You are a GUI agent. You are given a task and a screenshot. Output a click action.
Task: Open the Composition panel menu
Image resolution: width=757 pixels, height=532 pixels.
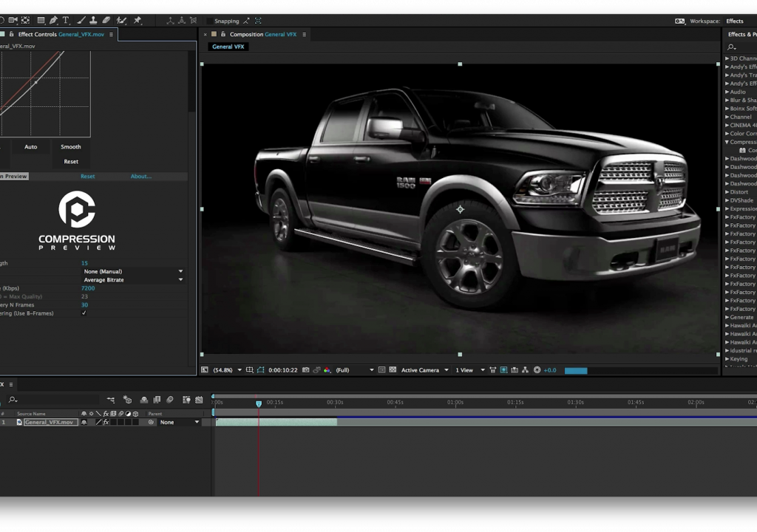[x=304, y=34]
